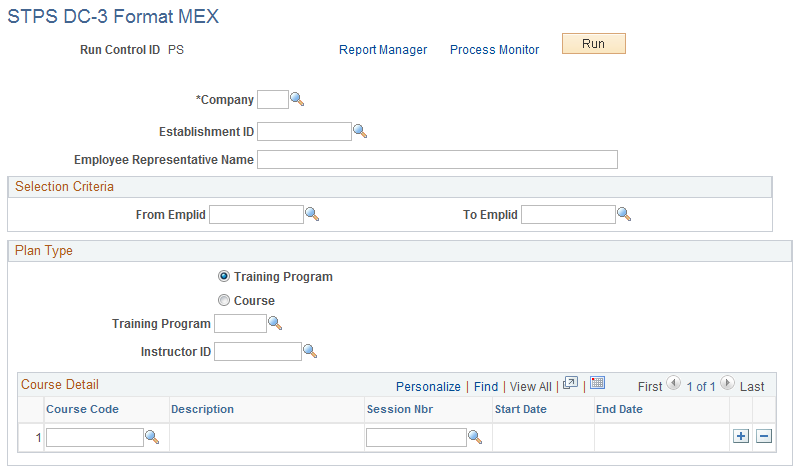The width and height of the screenshot is (801, 473).
Task: Open the Session Nbr lookup
Action: (x=476, y=437)
